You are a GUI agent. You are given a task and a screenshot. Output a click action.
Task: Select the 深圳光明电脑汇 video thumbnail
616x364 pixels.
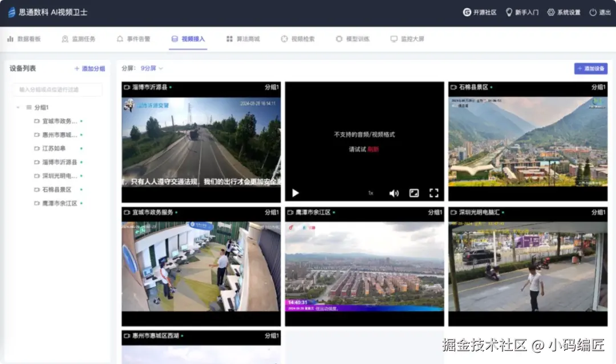coord(528,267)
